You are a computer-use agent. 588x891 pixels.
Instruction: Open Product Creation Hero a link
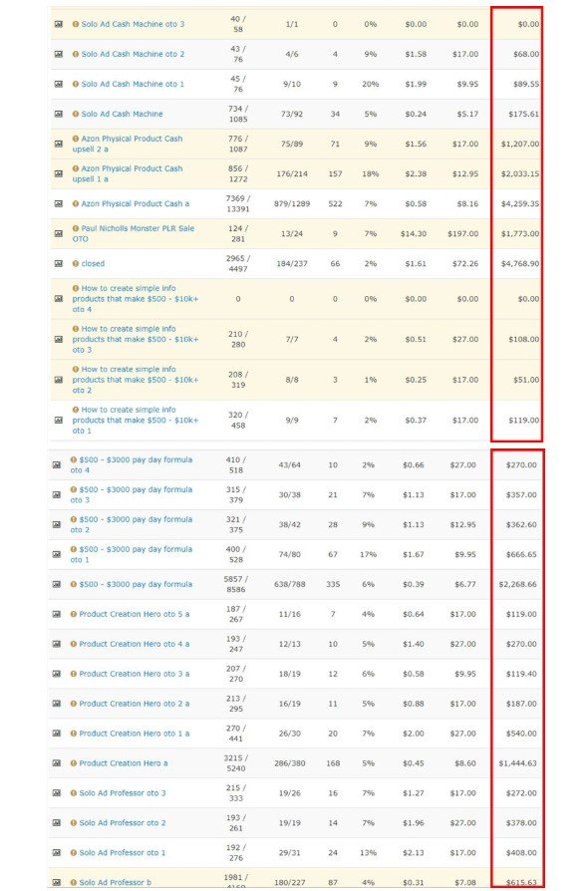pos(124,763)
